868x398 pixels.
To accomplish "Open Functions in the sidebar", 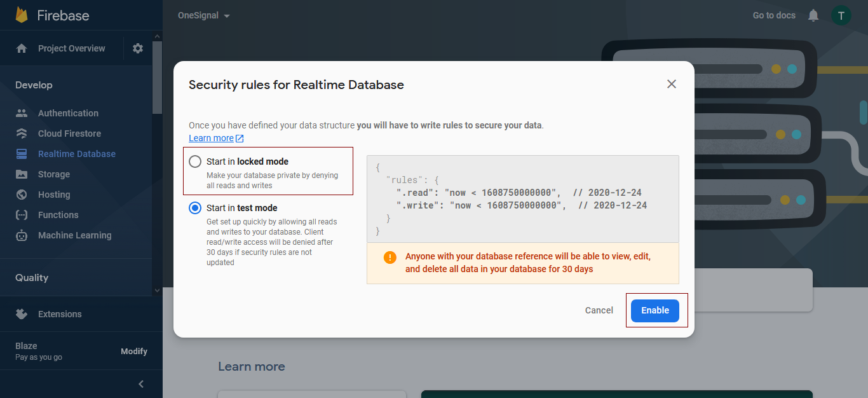I will (x=58, y=215).
